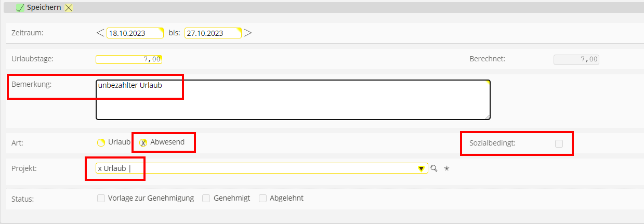This screenshot has width=644, height=224.
Task: Click the start date field 18.10.2023
Action: [x=135, y=33]
